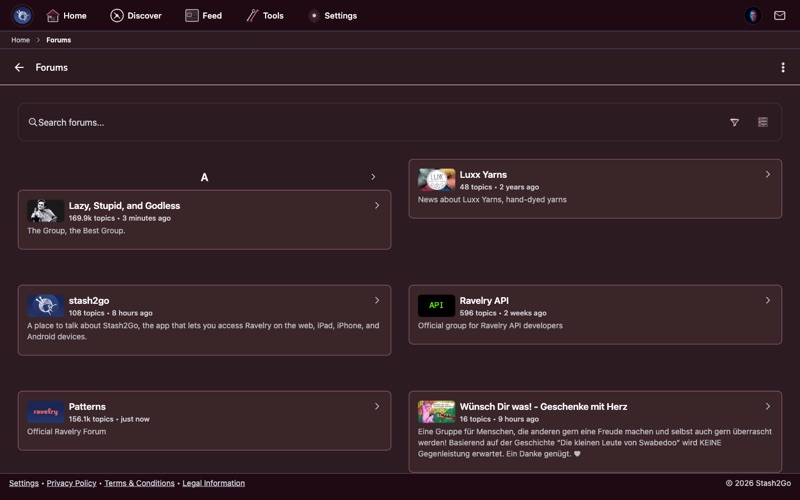The image size is (800, 500).
Task: Open the Patterns forum title
Action: tap(87, 407)
